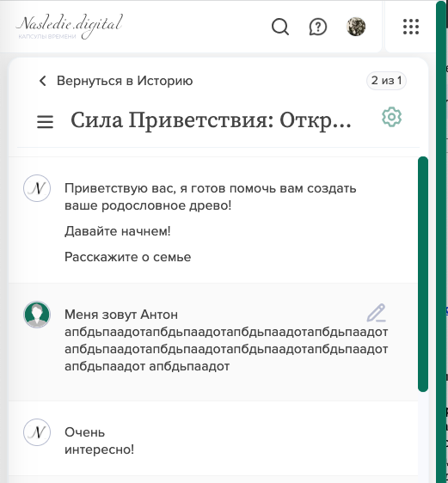Open the nine-dot apps grid menu
Image resolution: width=448 pixels, height=483 pixels.
(411, 27)
